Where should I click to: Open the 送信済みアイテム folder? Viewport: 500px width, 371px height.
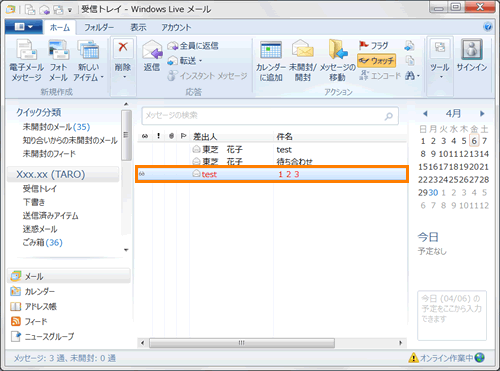(x=50, y=216)
